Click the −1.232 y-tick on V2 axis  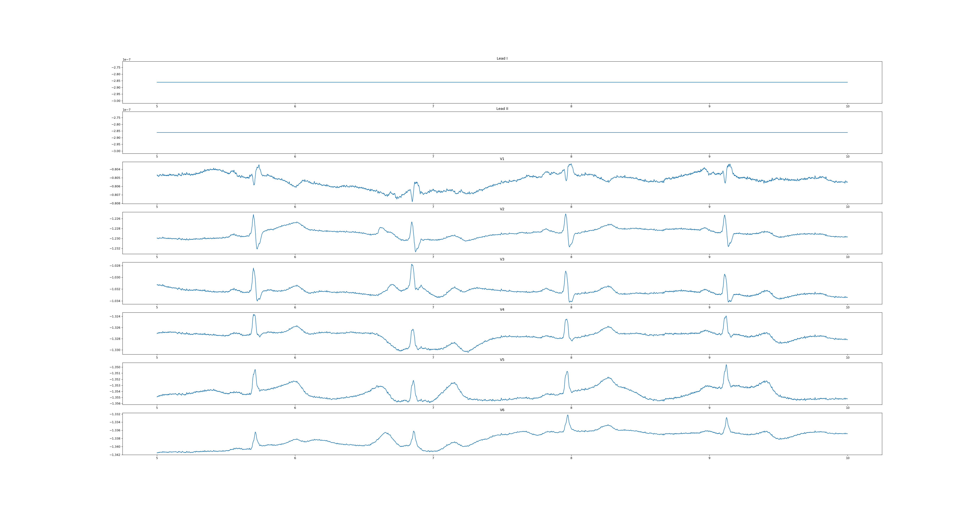115,249
